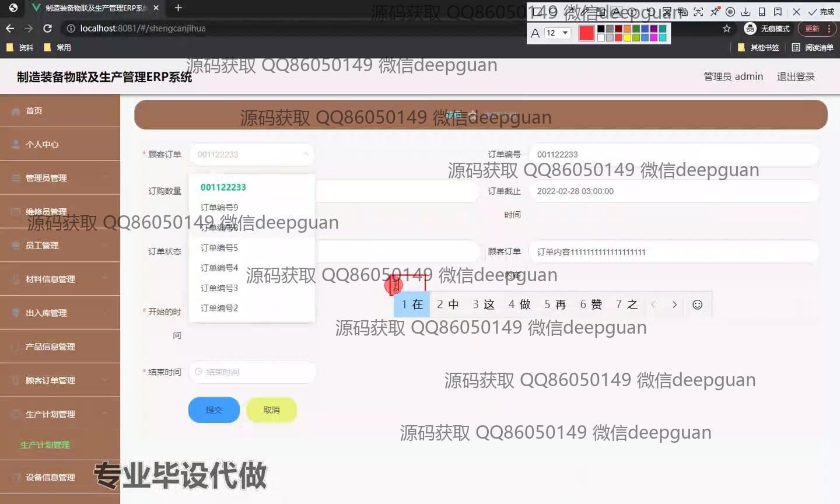Pick IME candidate 3 这
The width and height of the screenshot is (840, 504).
(484, 304)
